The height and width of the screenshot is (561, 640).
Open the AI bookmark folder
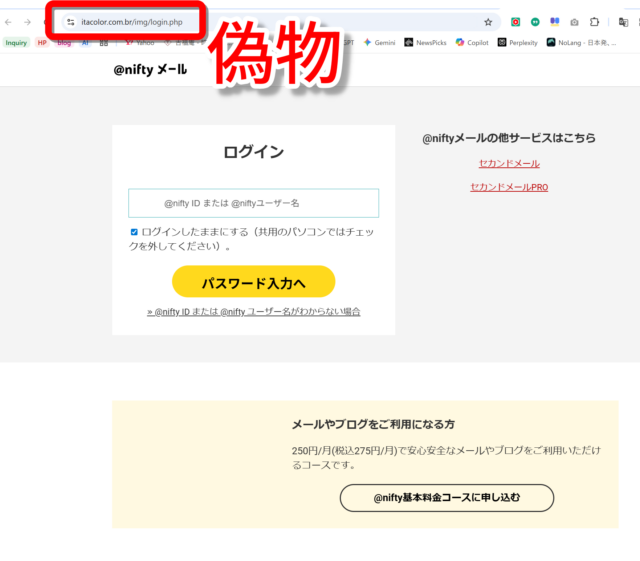[x=85, y=42]
